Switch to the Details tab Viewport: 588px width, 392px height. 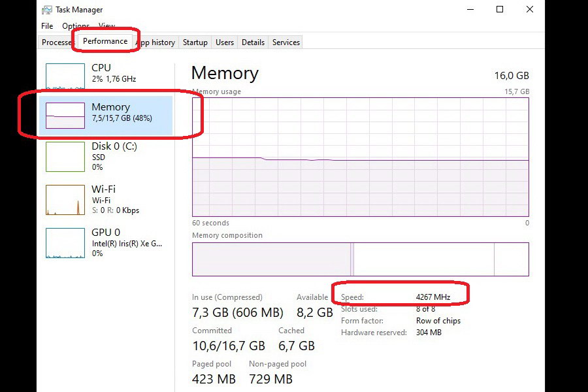253,42
